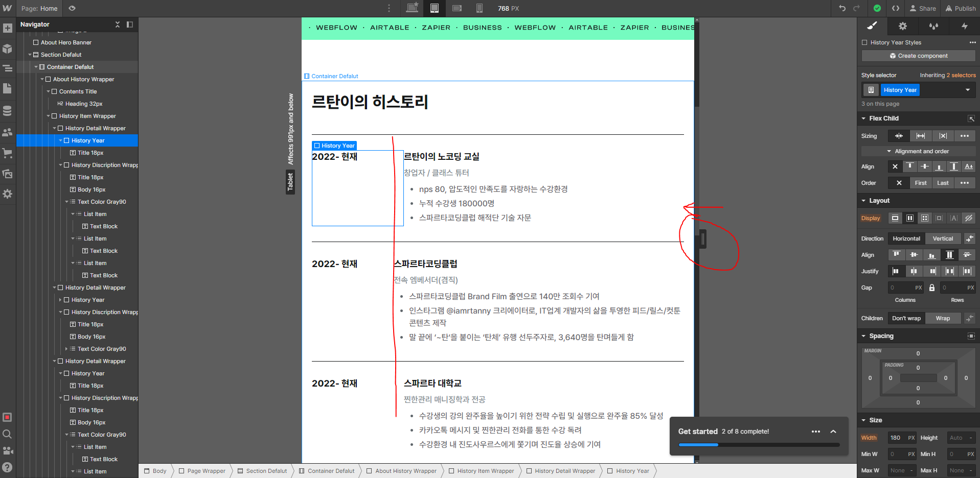980x478 pixels.
Task: Close the Navigator panel
Action: click(118, 25)
